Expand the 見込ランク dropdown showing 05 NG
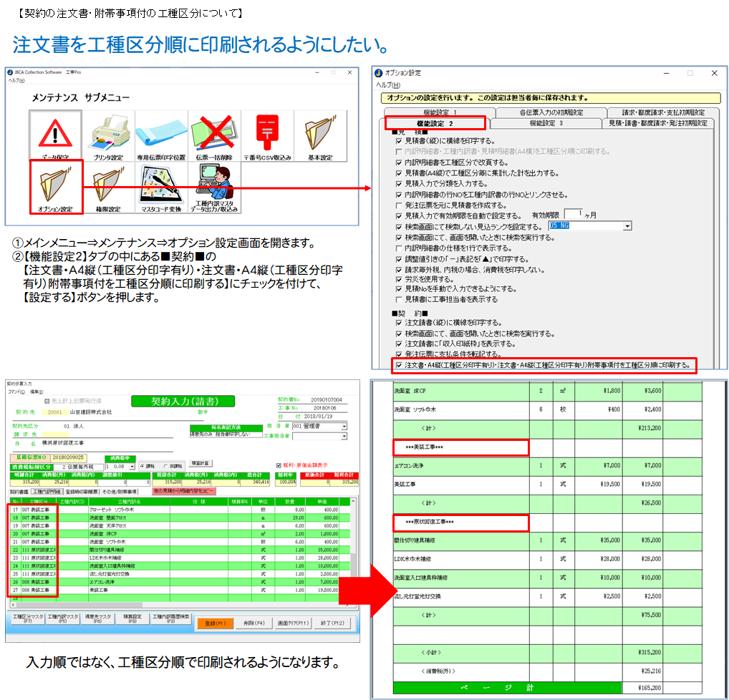Screen dimensions: 729x700 [x=627, y=226]
